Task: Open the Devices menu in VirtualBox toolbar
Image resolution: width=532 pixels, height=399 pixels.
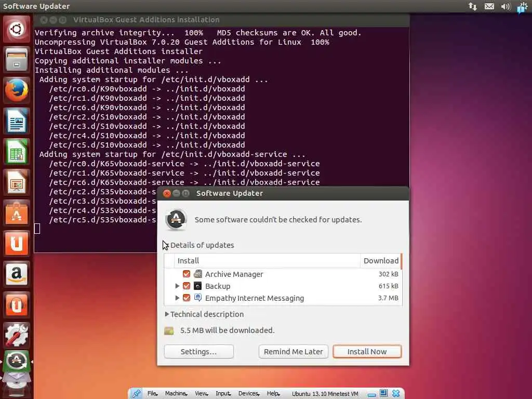Action: point(249,394)
